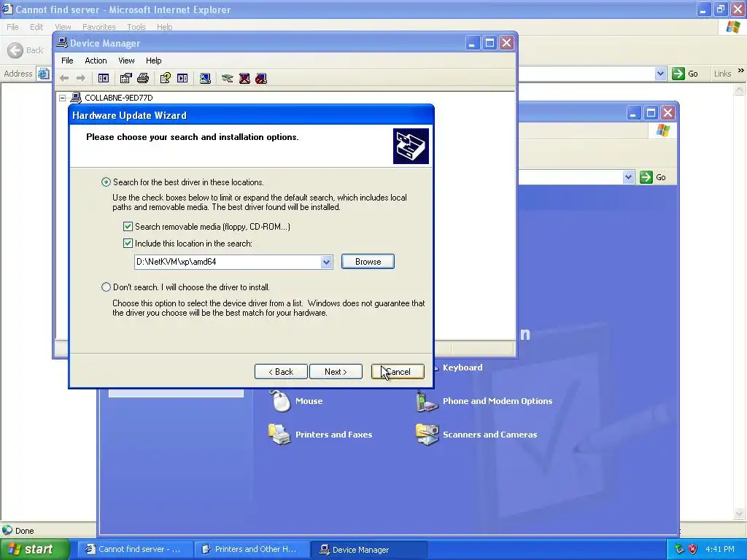This screenshot has height=560, width=747.
Task: Click the COLLABNE-9ED77D tree root label
Action: (x=119, y=98)
